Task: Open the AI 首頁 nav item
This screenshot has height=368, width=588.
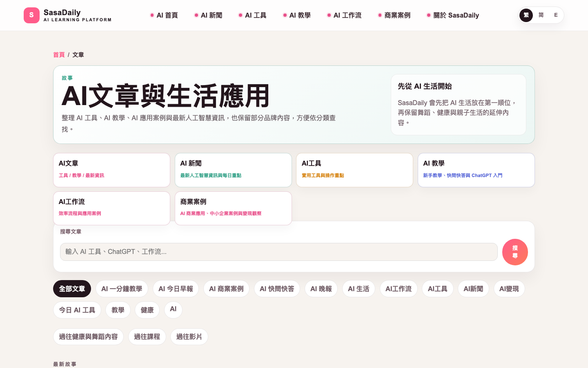Action: [x=164, y=15]
